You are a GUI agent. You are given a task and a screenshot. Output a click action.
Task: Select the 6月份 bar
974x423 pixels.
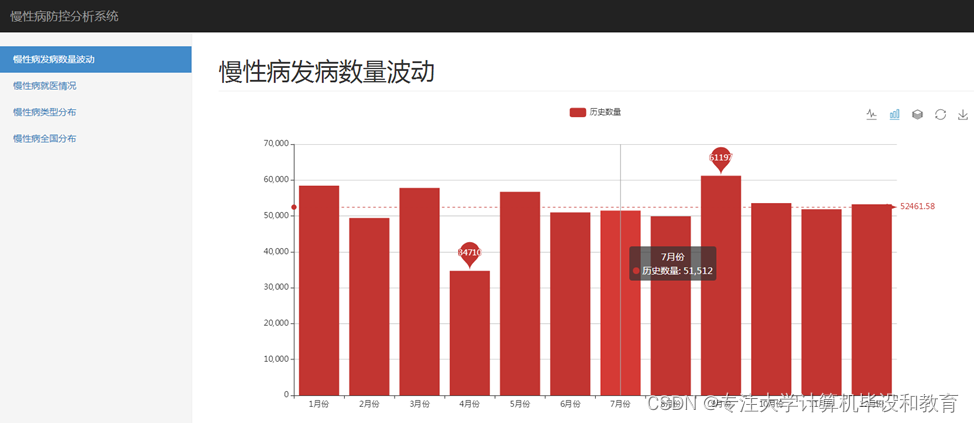point(570,304)
